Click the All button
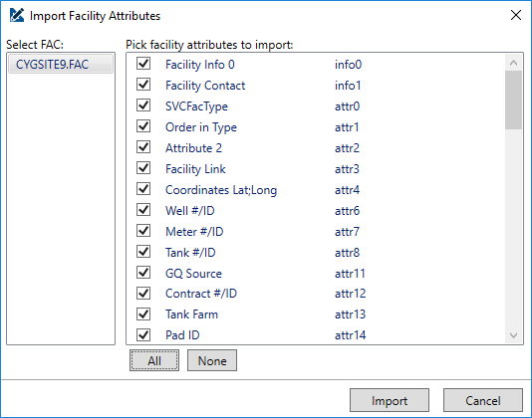 pyautogui.click(x=154, y=360)
